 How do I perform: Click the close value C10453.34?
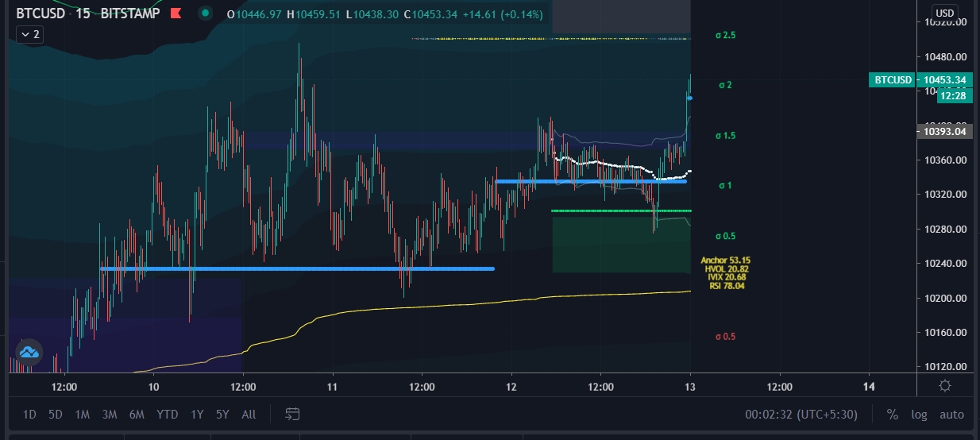430,14
